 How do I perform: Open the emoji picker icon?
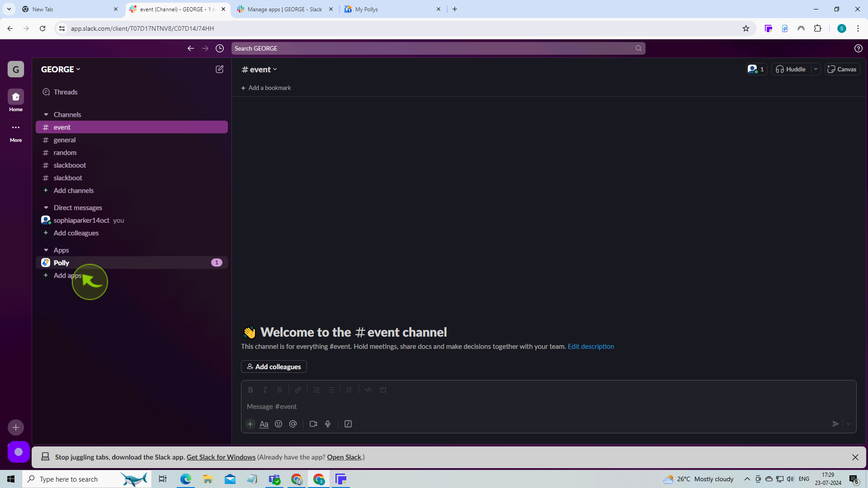[x=278, y=424]
